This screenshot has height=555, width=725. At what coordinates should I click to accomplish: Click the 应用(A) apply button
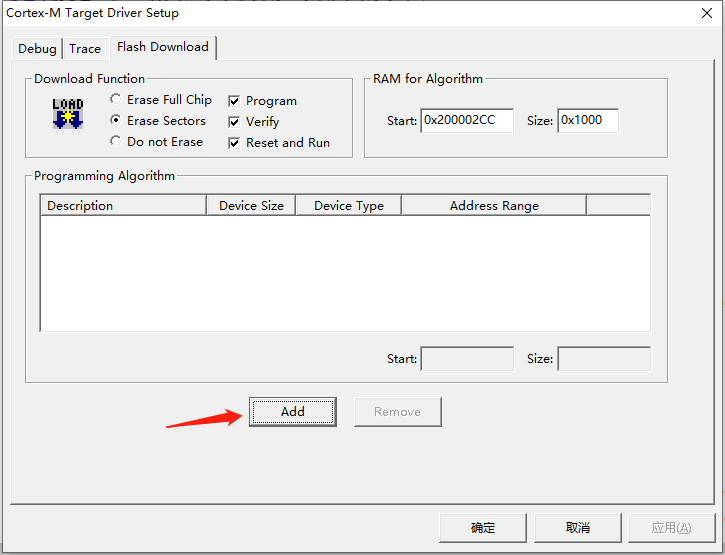671,528
